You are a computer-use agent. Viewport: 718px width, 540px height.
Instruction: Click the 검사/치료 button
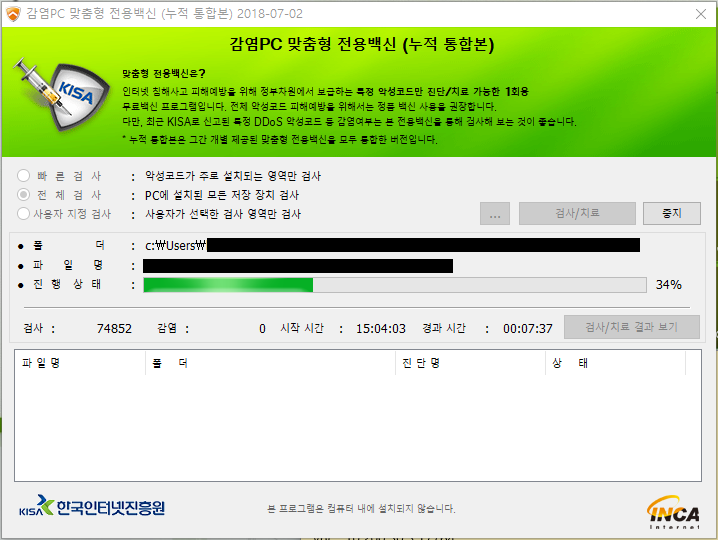click(577, 213)
